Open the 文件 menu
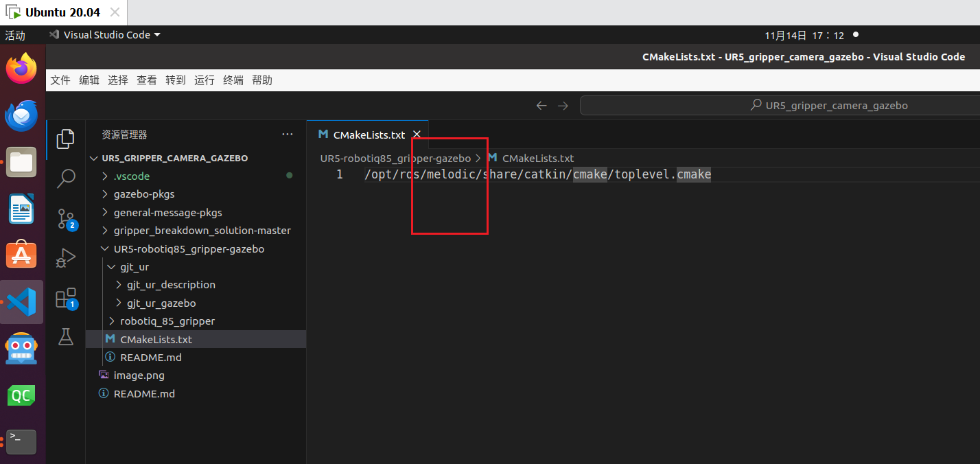980x464 pixels. point(60,80)
